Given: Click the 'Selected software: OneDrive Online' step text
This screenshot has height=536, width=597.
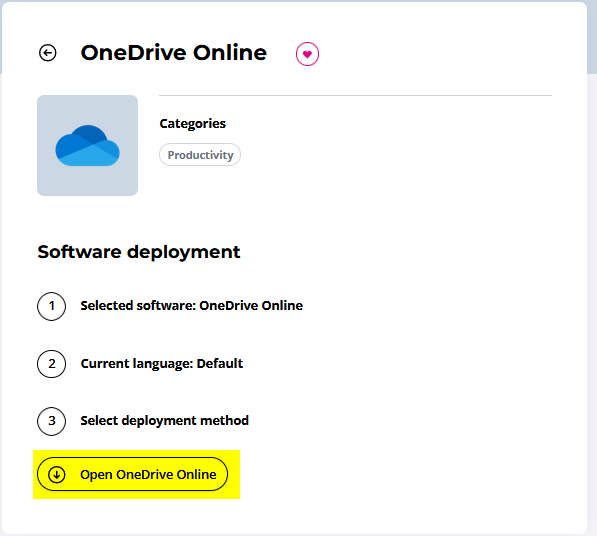Looking at the screenshot, I should (x=192, y=306).
